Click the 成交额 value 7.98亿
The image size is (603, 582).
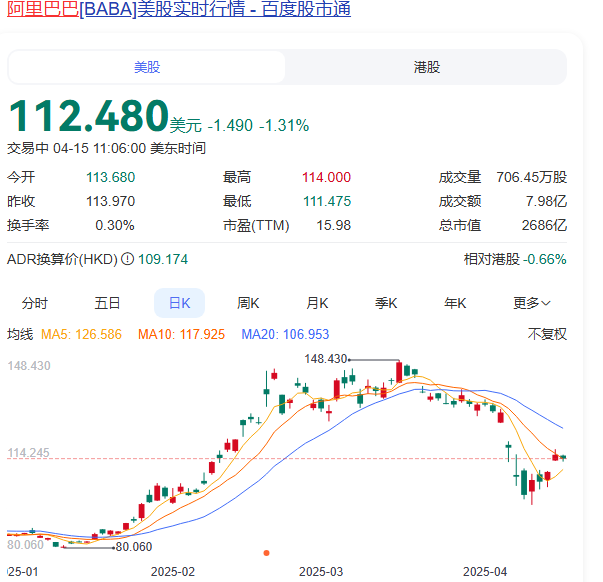(546, 201)
